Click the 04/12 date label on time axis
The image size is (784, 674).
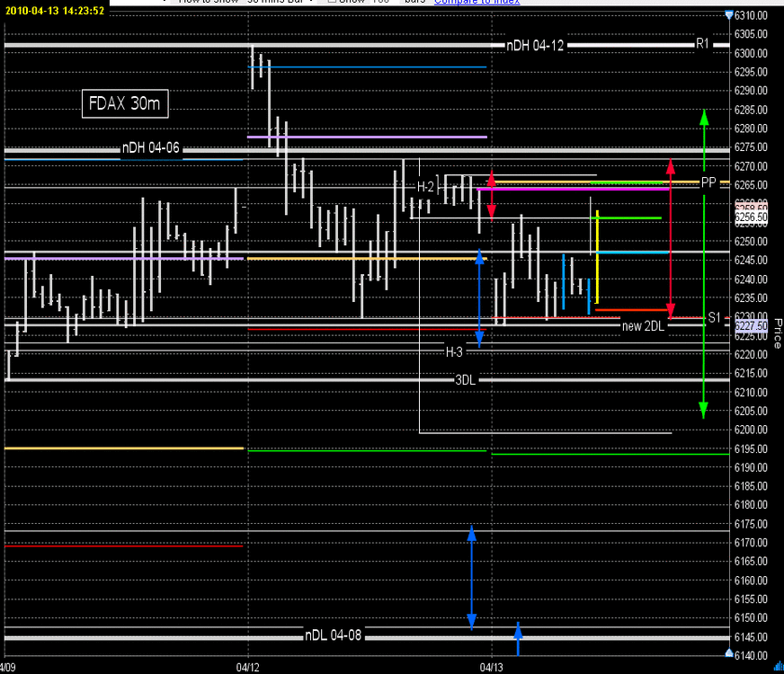(247, 668)
